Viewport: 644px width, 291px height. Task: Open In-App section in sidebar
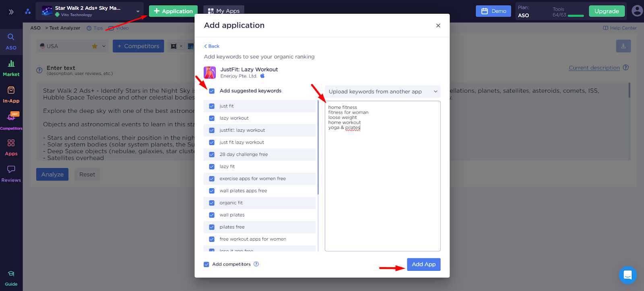click(11, 95)
